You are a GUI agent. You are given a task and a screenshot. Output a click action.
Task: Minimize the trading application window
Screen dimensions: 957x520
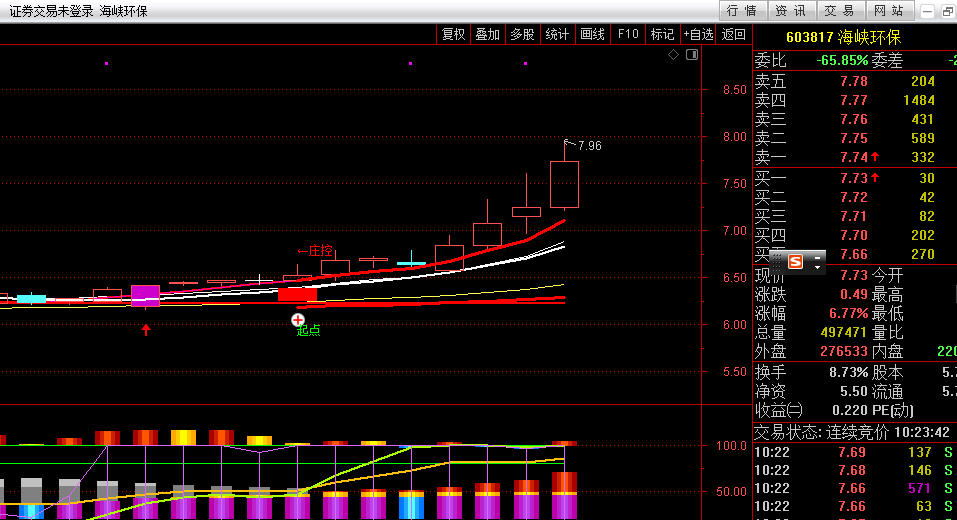pos(926,11)
